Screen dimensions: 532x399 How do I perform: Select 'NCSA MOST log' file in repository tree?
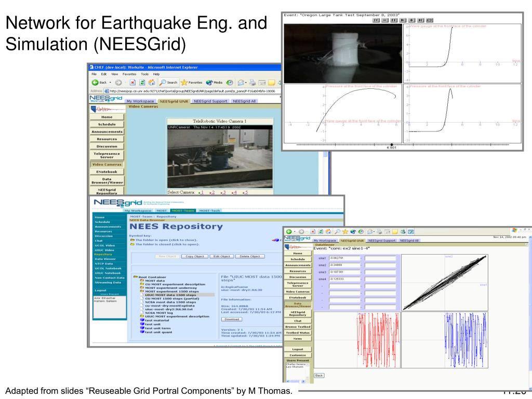[159, 313]
